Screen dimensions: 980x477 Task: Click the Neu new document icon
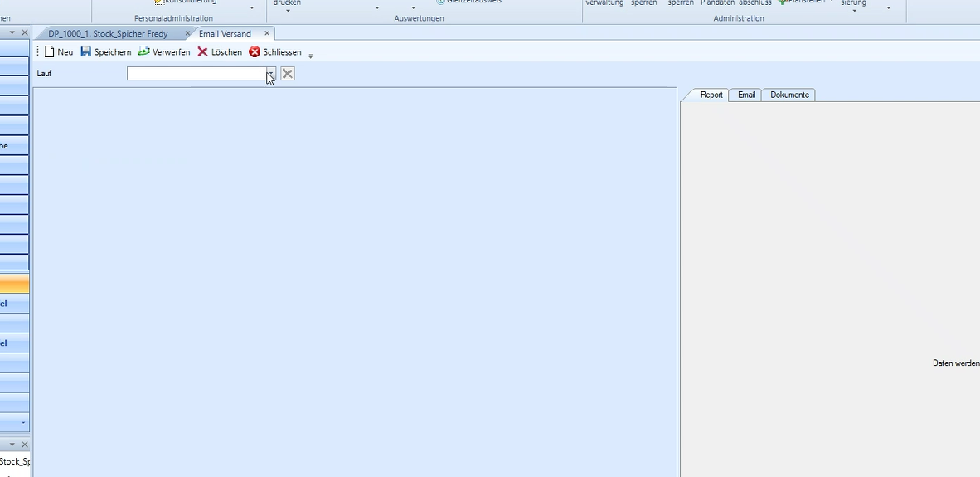[x=50, y=52]
